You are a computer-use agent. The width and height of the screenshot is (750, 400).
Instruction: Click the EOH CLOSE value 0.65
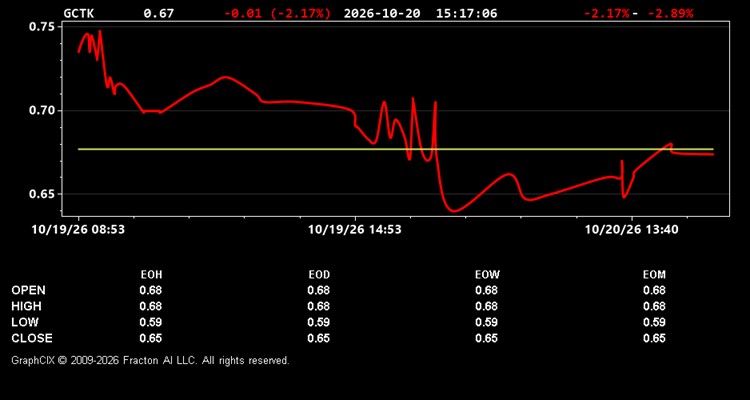coord(151,338)
